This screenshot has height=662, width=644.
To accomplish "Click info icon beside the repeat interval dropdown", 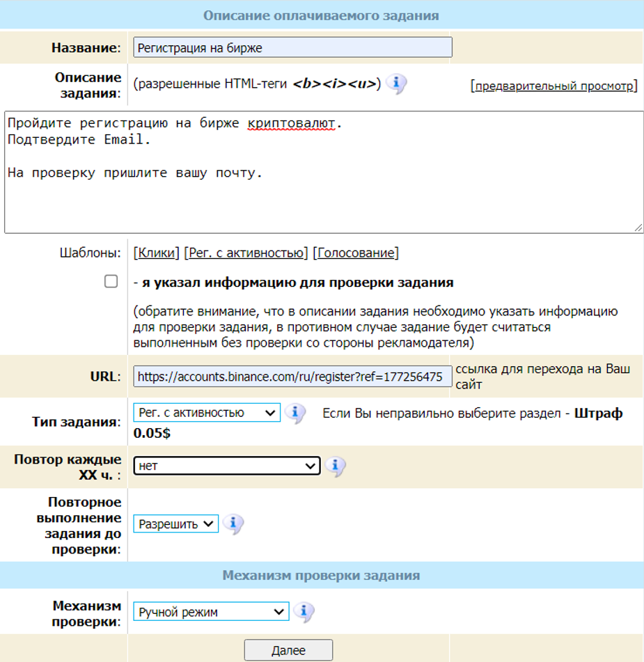I will coord(336,466).
